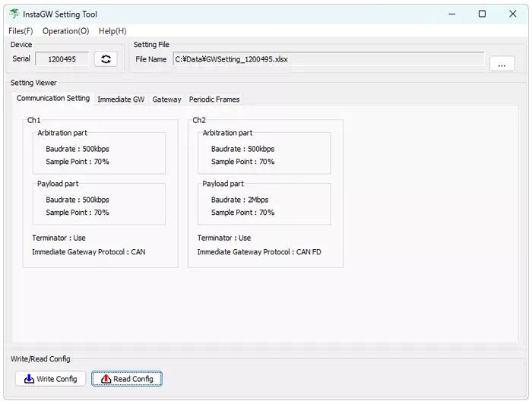
Task: Switch to the Immediate GW tab
Action: [120, 99]
